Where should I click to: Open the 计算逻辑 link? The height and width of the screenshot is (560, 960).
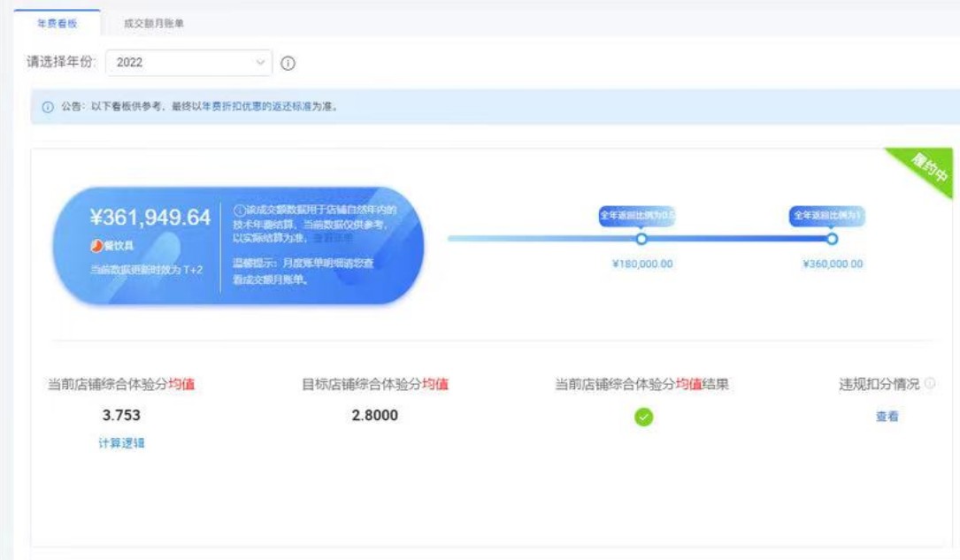[x=121, y=443]
